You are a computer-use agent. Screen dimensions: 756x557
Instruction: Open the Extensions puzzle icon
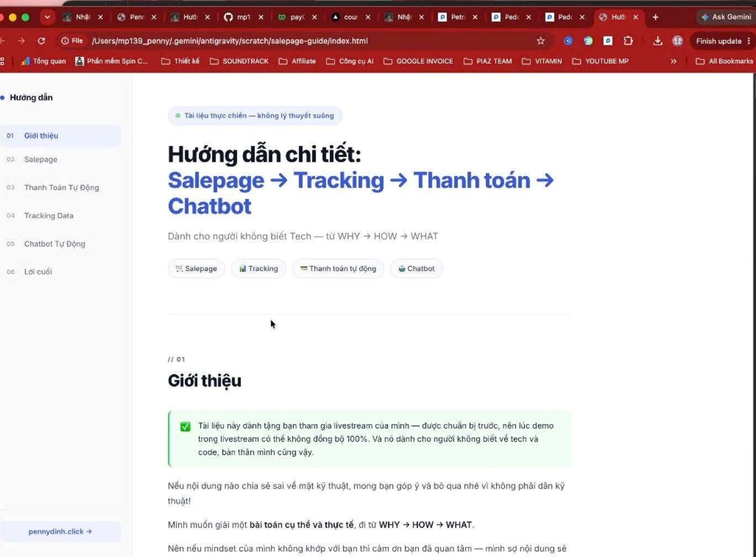coord(628,41)
